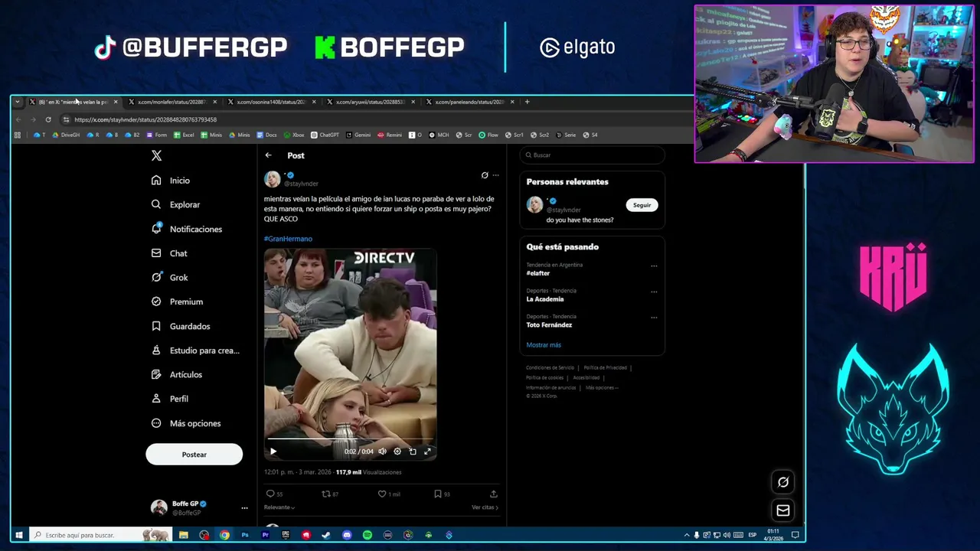Reload the page with the refresh icon

click(x=48, y=119)
